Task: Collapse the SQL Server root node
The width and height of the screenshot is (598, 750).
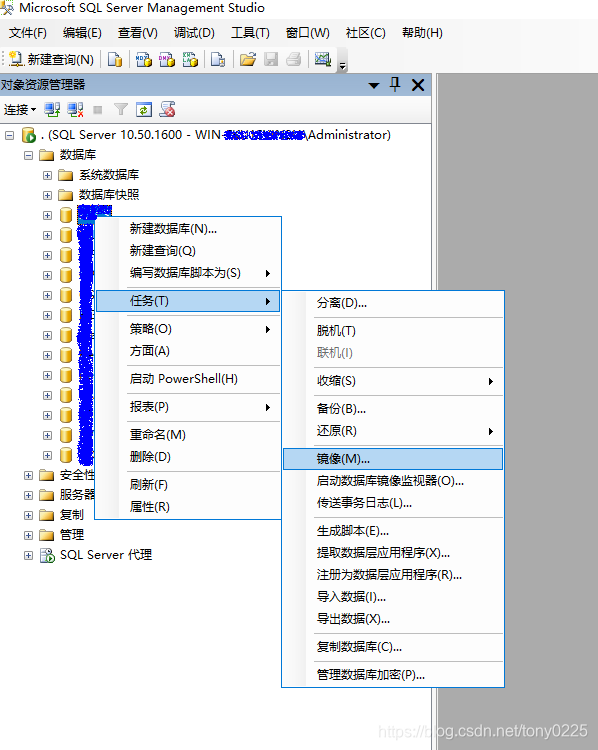Action: [9, 135]
